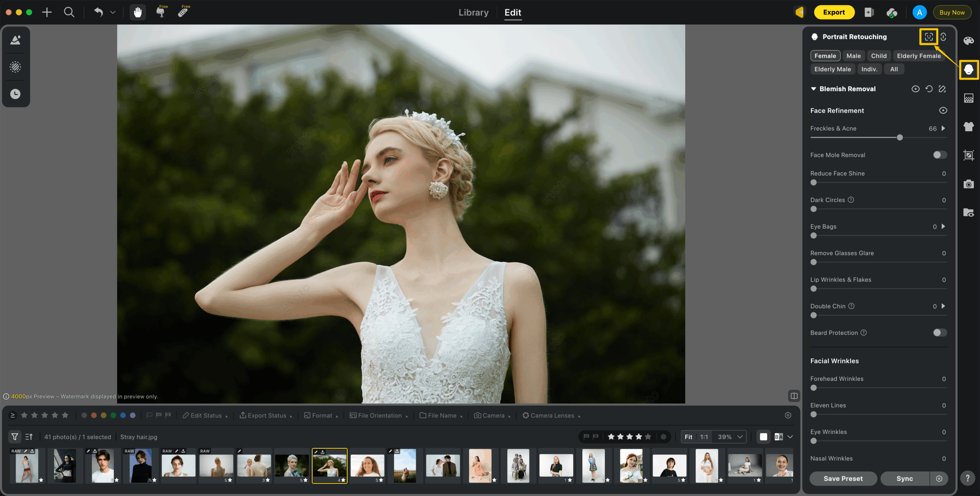The height and width of the screenshot is (496, 980).
Task: Open the crop and transform tool panel
Action: coord(969,155)
